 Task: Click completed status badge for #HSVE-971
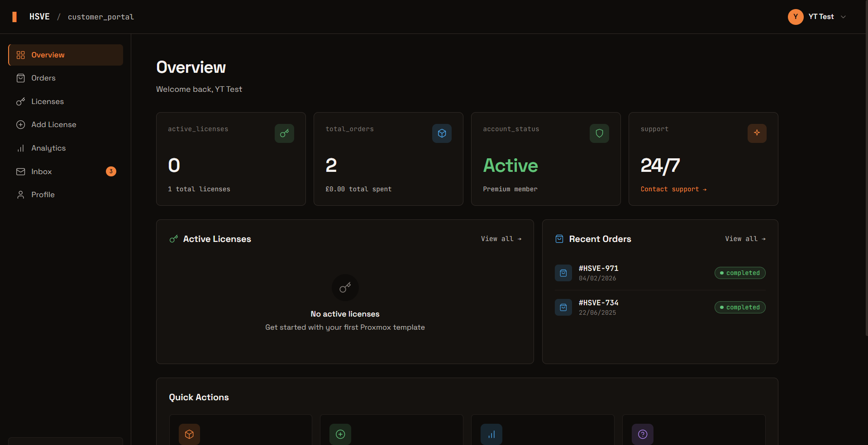point(740,273)
